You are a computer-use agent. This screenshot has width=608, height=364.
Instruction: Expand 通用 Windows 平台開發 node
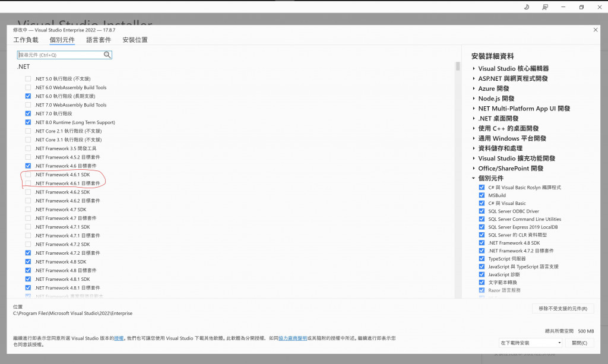474,138
